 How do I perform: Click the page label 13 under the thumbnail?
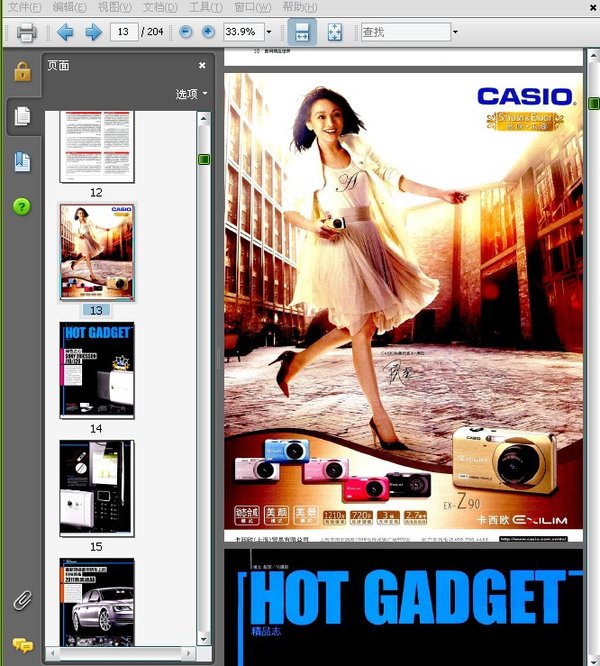96,310
